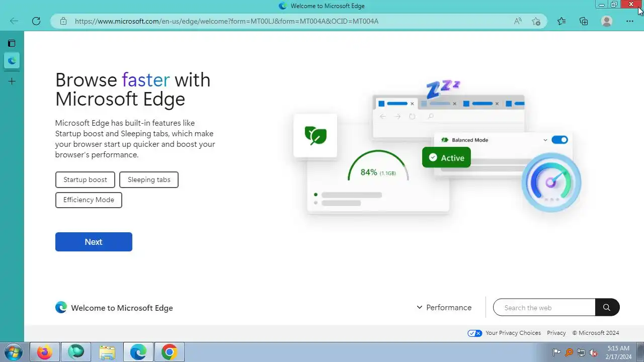Open the Windows Start button
The height and width of the screenshot is (362, 644).
pyautogui.click(x=13, y=352)
